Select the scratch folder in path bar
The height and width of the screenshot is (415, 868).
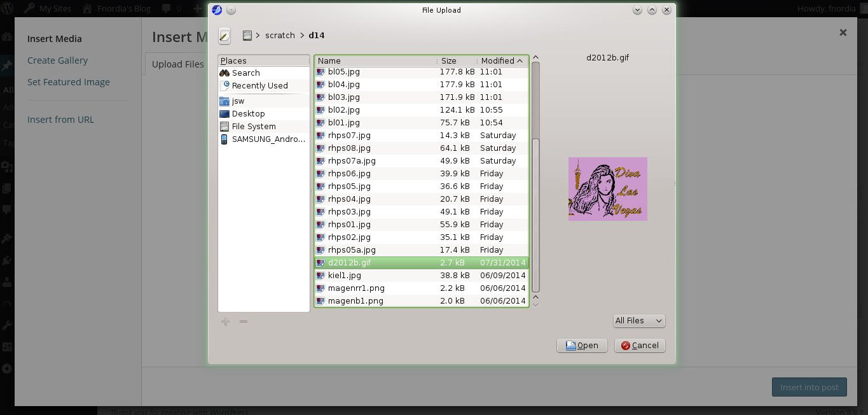tap(280, 36)
